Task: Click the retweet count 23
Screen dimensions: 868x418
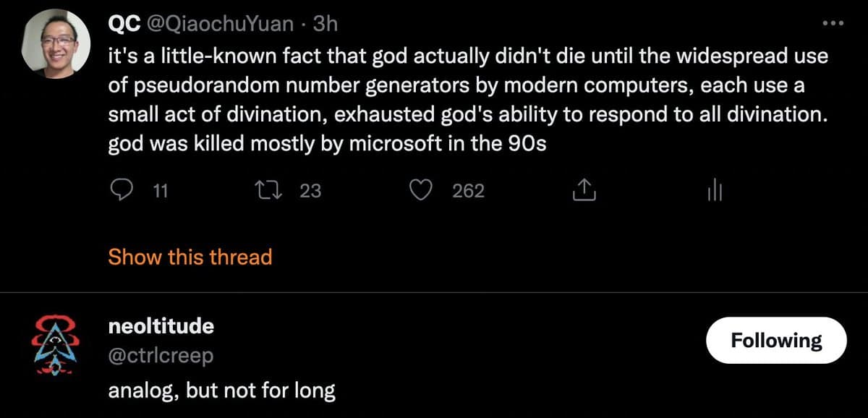Action: 310,191
